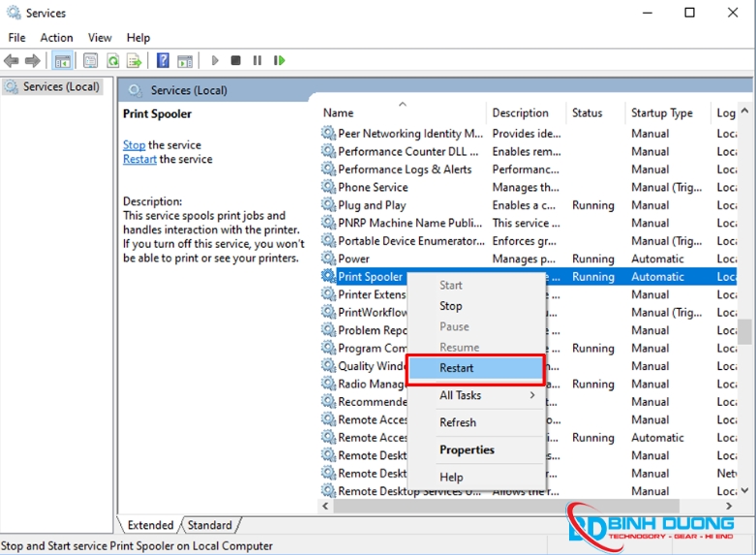This screenshot has height=555, width=756.
Task: Click the Back arrow toolbar icon
Action: (12, 60)
